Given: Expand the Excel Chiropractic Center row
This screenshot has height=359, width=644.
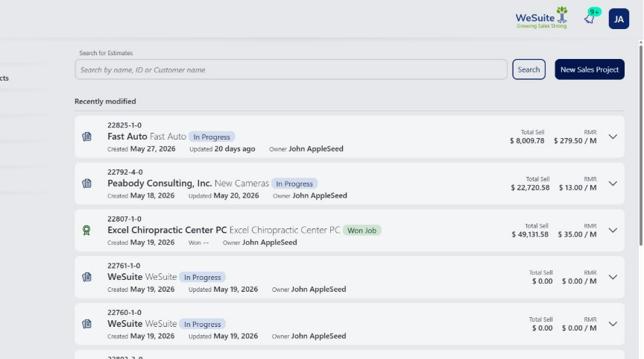Looking at the screenshot, I should tap(613, 231).
